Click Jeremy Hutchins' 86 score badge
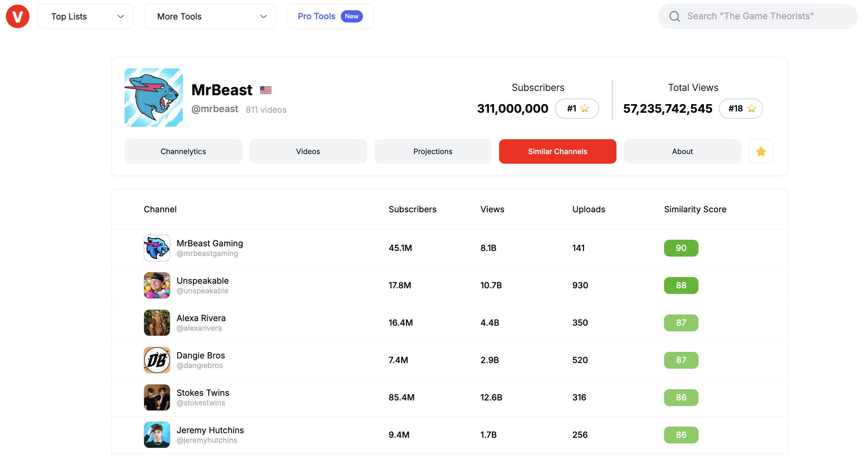Viewport: 868px width, 455px height. click(681, 435)
